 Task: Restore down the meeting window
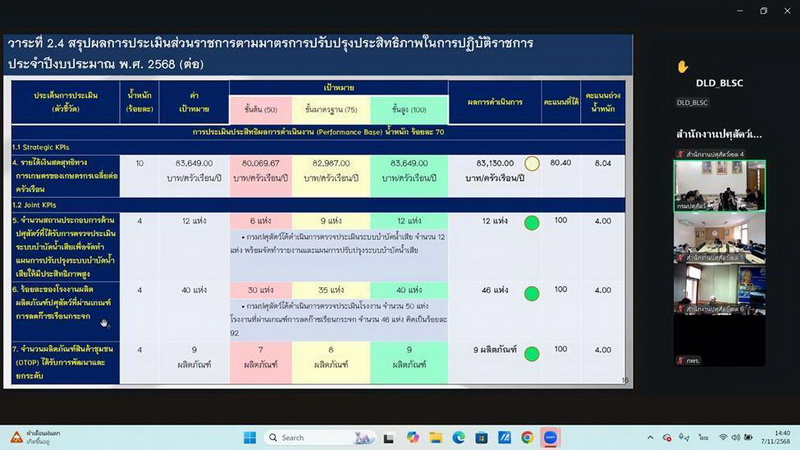[x=763, y=11]
